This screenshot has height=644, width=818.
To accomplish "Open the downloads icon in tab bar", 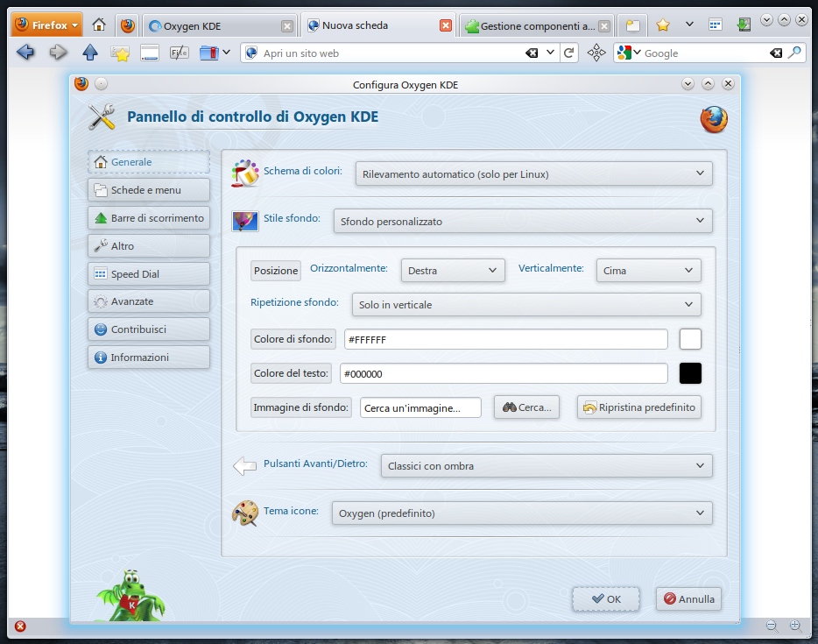I will click(x=744, y=25).
